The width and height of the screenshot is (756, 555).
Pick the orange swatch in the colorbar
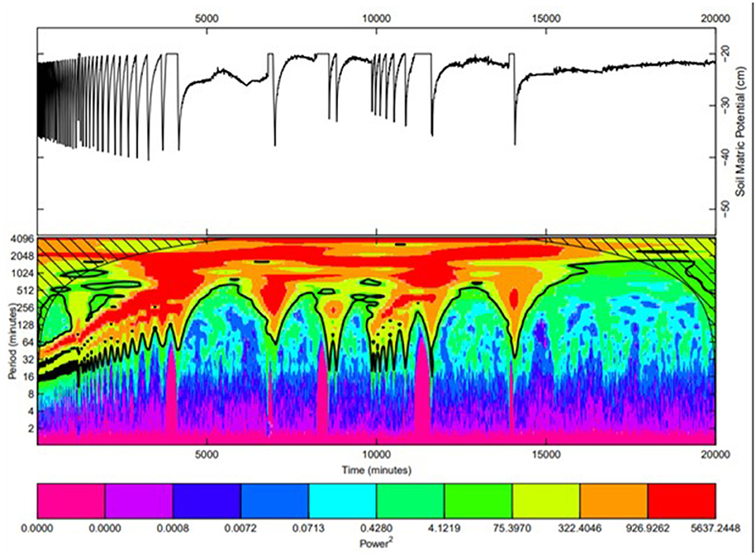[x=614, y=501]
